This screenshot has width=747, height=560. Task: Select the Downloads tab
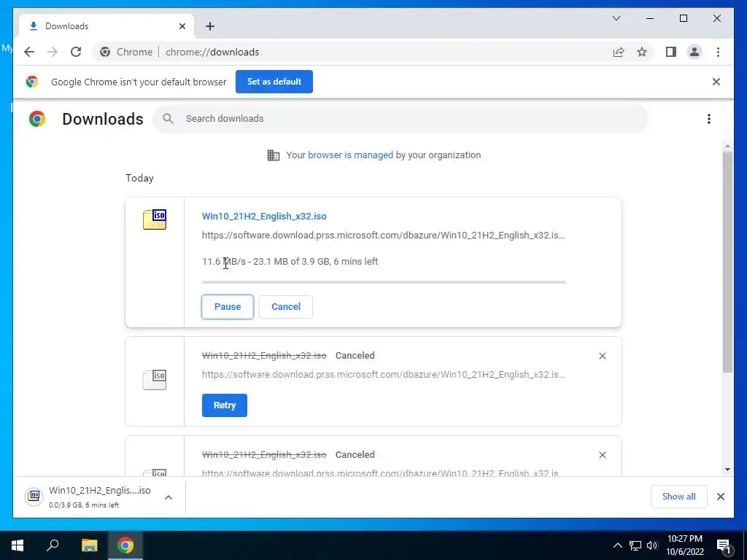107,26
